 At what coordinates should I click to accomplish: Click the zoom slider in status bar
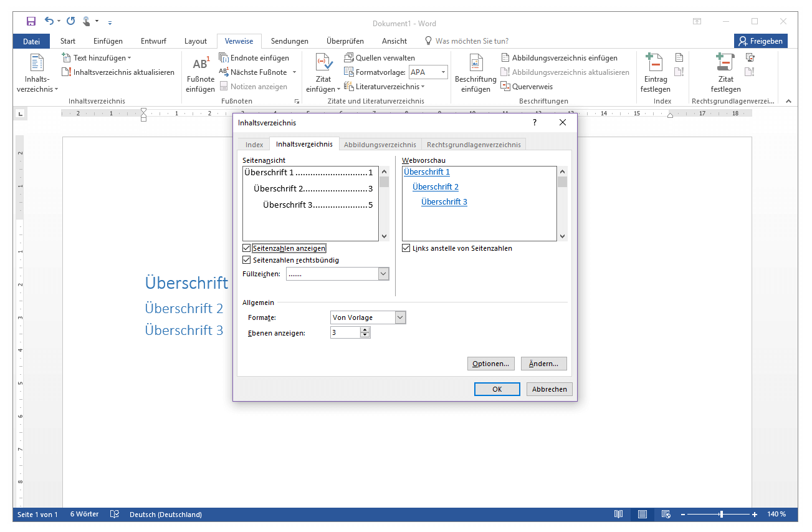tap(721, 515)
